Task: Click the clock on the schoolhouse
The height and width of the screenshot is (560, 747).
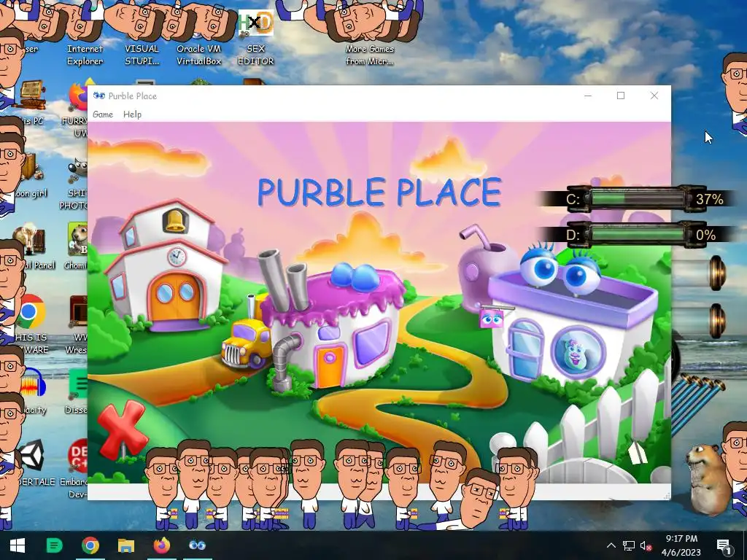Action: click(177, 257)
